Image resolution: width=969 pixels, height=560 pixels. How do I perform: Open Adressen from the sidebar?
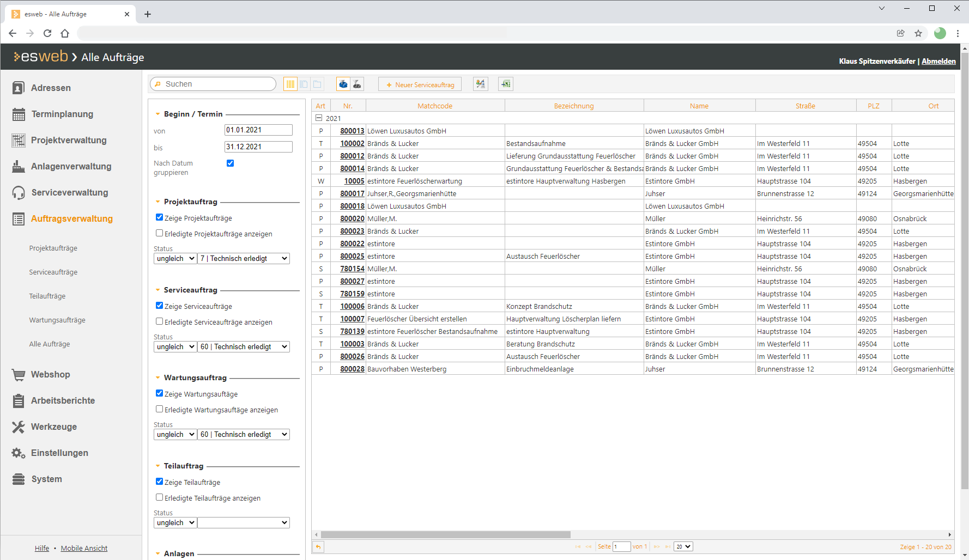[51, 88]
